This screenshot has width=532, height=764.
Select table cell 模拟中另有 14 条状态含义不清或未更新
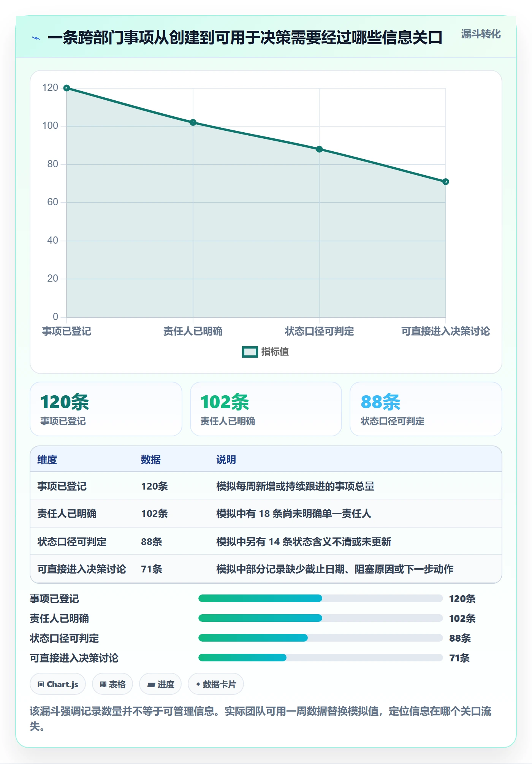pyautogui.click(x=304, y=542)
